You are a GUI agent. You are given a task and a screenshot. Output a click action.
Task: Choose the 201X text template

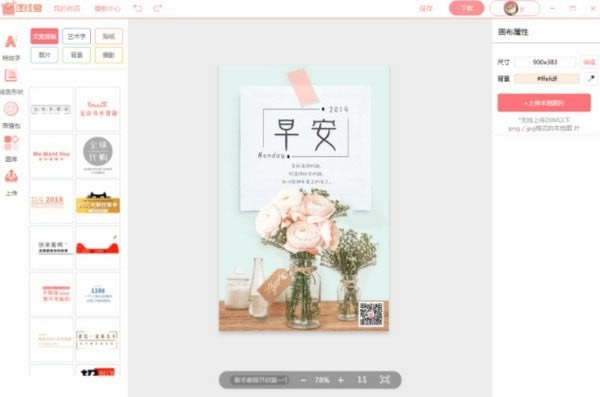click(51, 201)
